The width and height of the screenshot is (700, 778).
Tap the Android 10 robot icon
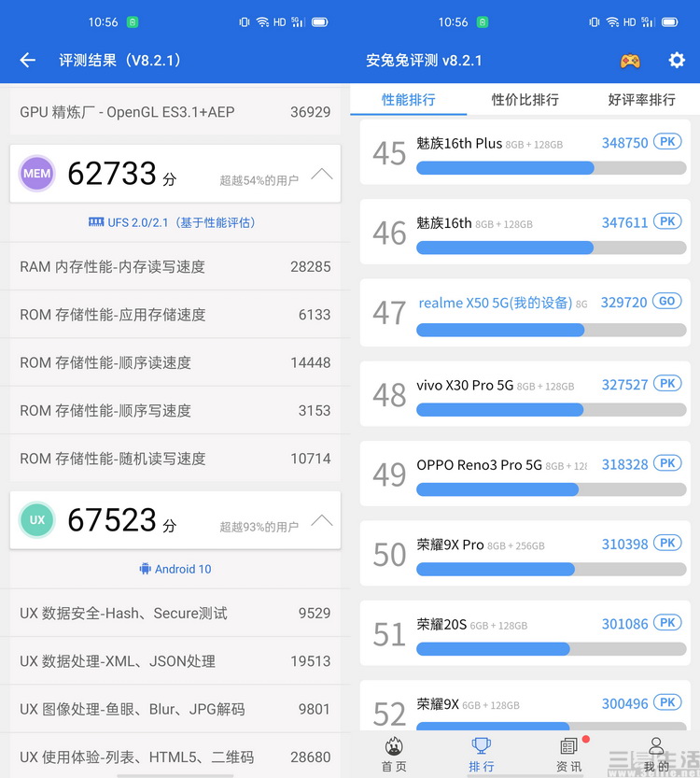tap(145, 569)
